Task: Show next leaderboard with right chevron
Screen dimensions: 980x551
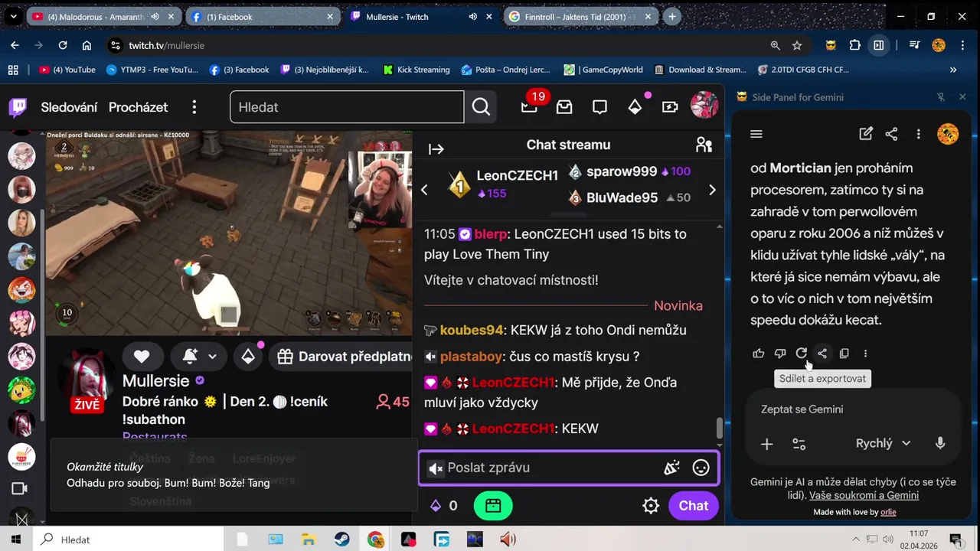Action: tap(712, 190)
